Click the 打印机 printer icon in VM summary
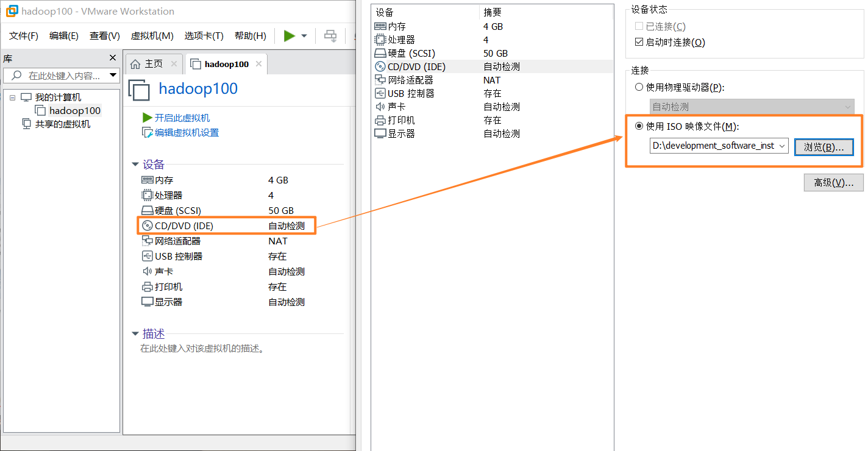The width and height of the screenshot is (868, 451). (147, 286)
